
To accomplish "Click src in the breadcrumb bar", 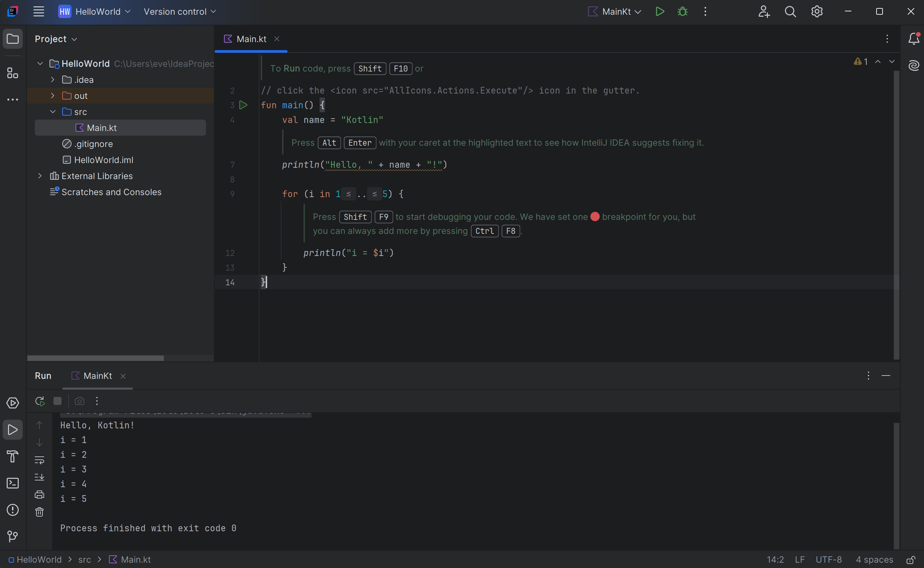I will (x=84, y=559).
